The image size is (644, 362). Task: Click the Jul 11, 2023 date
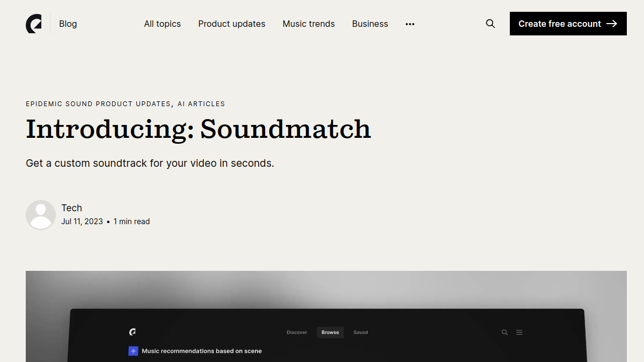(x=82, y=221)
